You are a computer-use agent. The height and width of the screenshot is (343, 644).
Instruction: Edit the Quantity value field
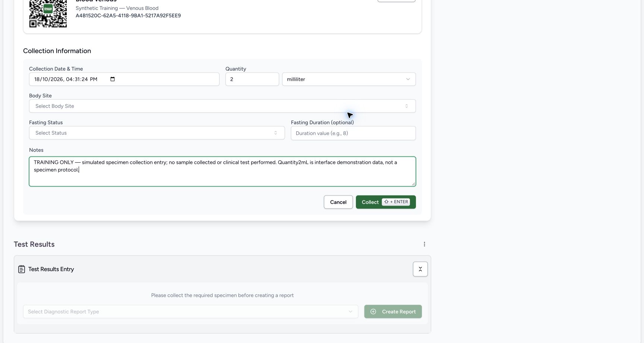pyautogui.click(x=252, y=79)
